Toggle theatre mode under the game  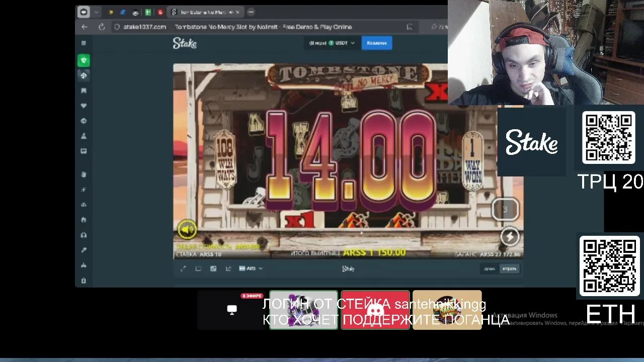[x=198, y=268]
